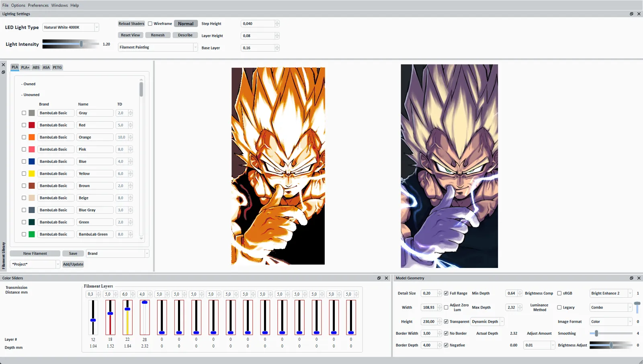Check the Pink filament row checkbox
643x364 pixels.
(x=24, y=149)
